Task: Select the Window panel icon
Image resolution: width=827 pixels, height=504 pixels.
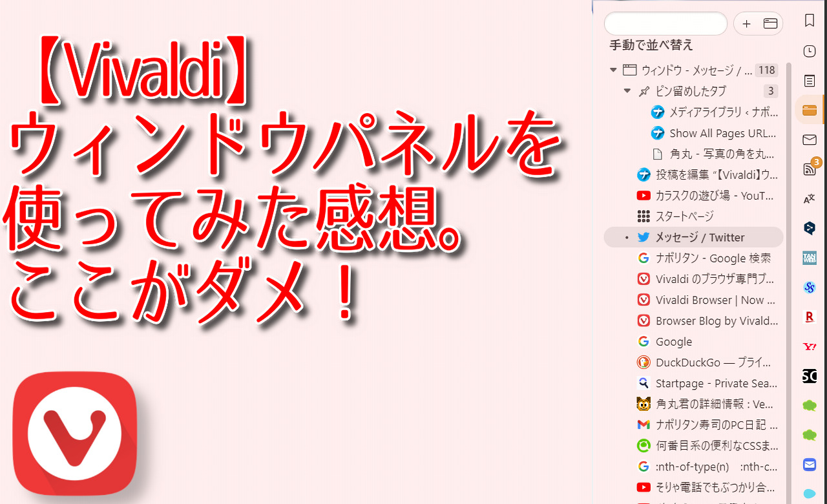Action: [x=809, y=110]
